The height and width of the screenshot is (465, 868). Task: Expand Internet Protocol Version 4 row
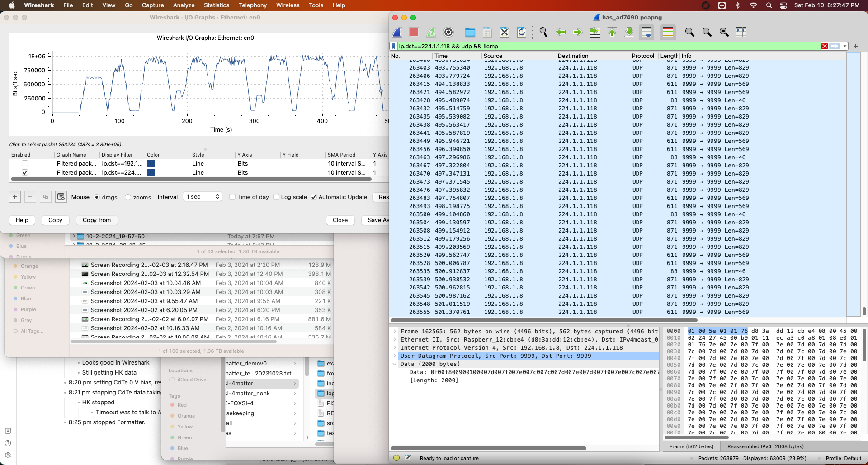coord(395,348)
